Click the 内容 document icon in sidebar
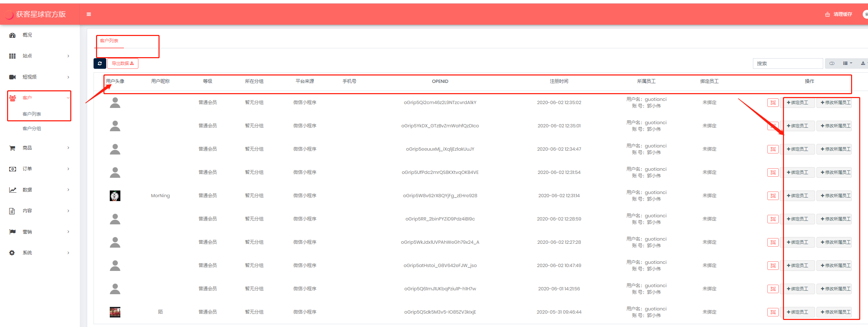868x327 pixels. [12, 211]
